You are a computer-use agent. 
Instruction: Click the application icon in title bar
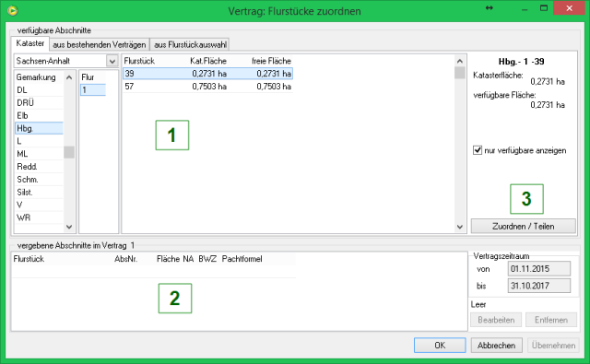coord(12,10)
